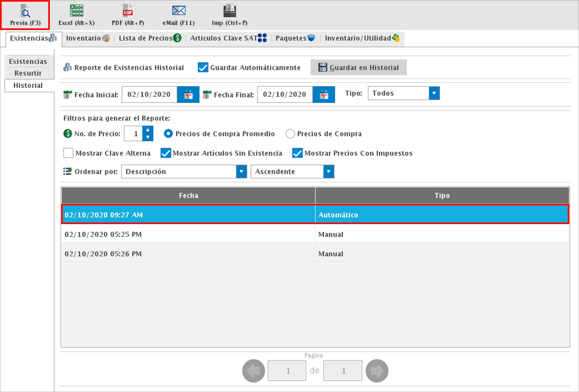The image size is (579, 392).
Task: Increase No. de Precio with up arrow
Action: (148, 130)
